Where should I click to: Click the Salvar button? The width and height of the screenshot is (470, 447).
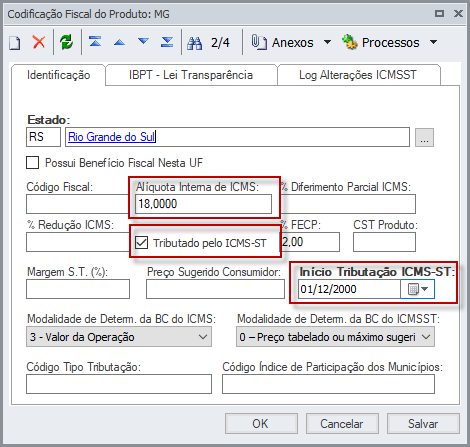click(423, 423)
